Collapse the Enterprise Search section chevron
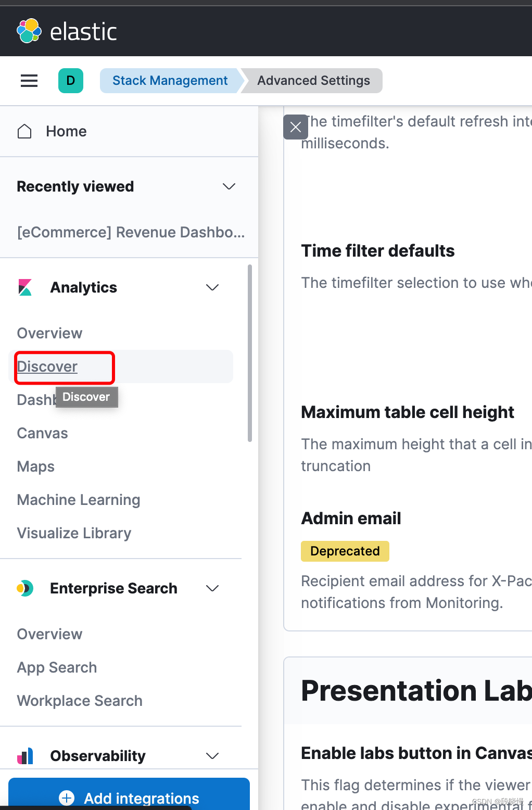Screen dimensions: 532x810 click(212, 588)
